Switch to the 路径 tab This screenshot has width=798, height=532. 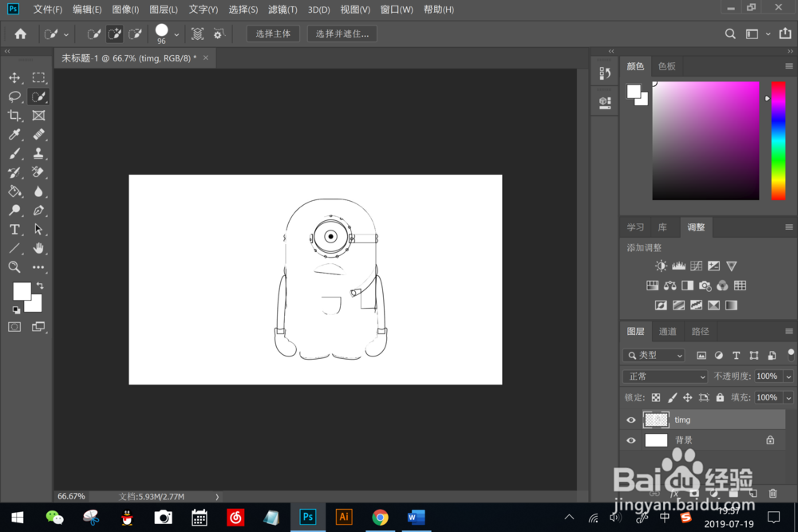pos(701,332)
